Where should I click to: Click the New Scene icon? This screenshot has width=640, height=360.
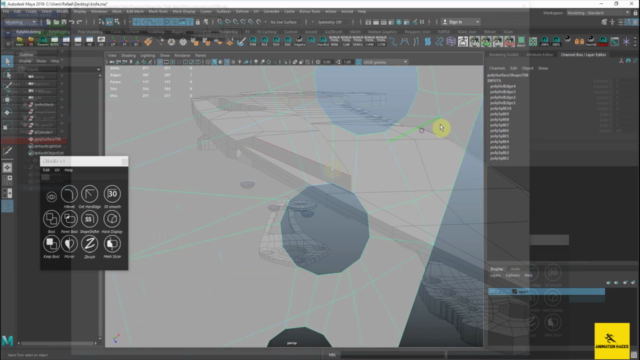pos(48,22)
